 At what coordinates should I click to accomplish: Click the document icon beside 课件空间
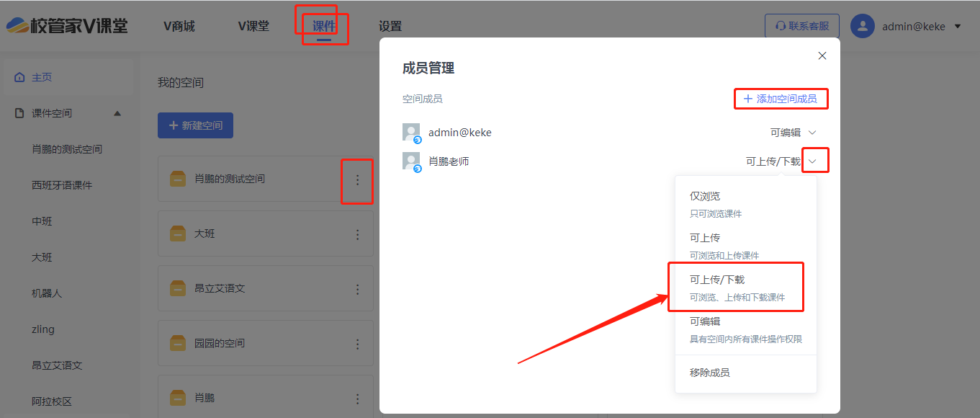click(x=19, y=113)
